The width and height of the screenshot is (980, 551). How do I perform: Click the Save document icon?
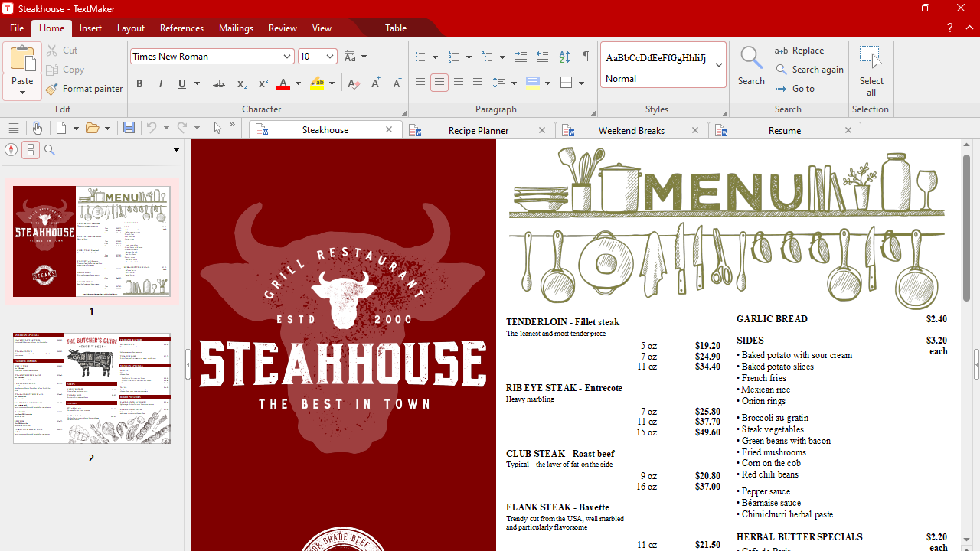coord(129,128)
